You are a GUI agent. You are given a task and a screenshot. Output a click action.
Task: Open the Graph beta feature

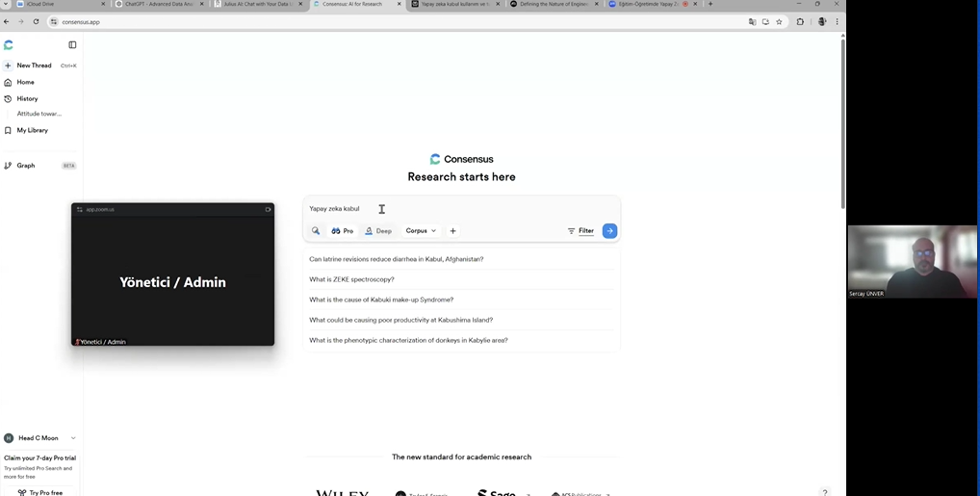(26, 166)
